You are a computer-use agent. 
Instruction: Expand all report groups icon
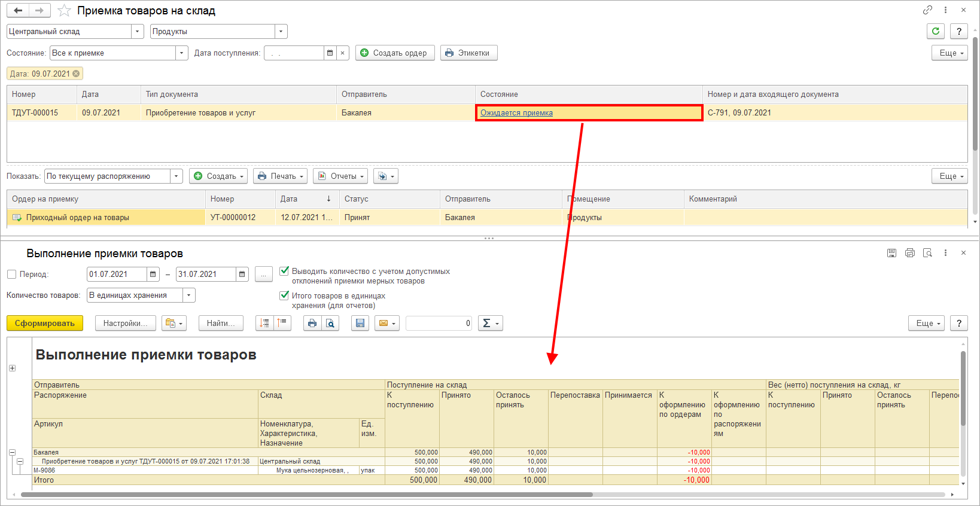[x=264, y=323]
